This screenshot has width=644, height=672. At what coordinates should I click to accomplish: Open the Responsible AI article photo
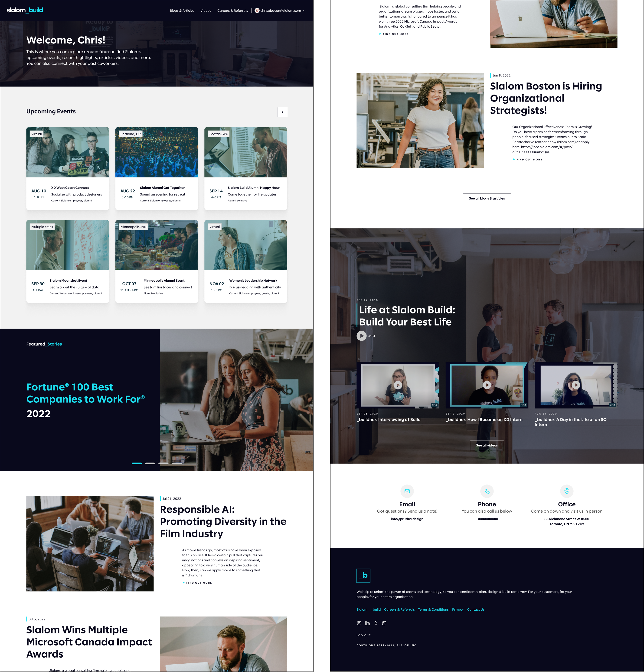[90, 544]
